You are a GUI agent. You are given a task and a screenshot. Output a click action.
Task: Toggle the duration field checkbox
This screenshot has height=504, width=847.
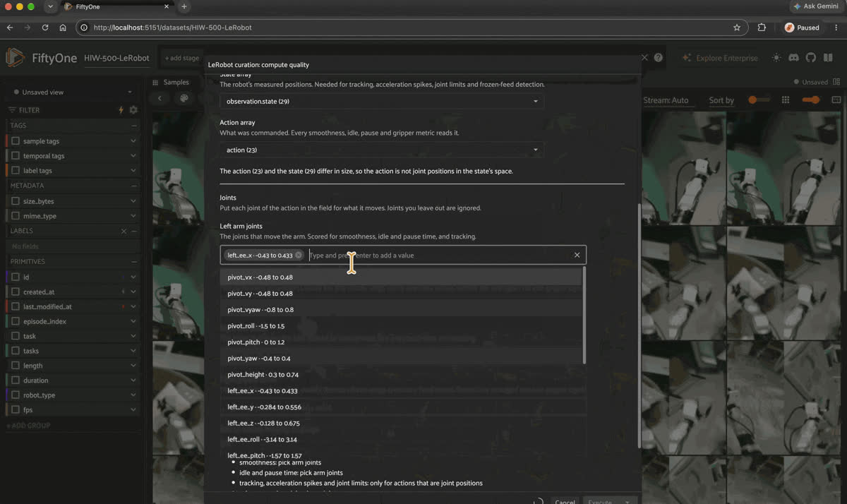tap(16, 380)
